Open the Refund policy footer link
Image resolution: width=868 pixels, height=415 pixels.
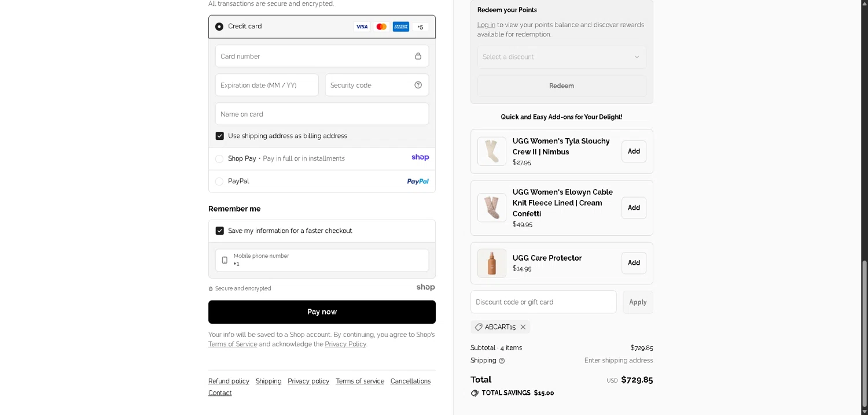(229, 381)
